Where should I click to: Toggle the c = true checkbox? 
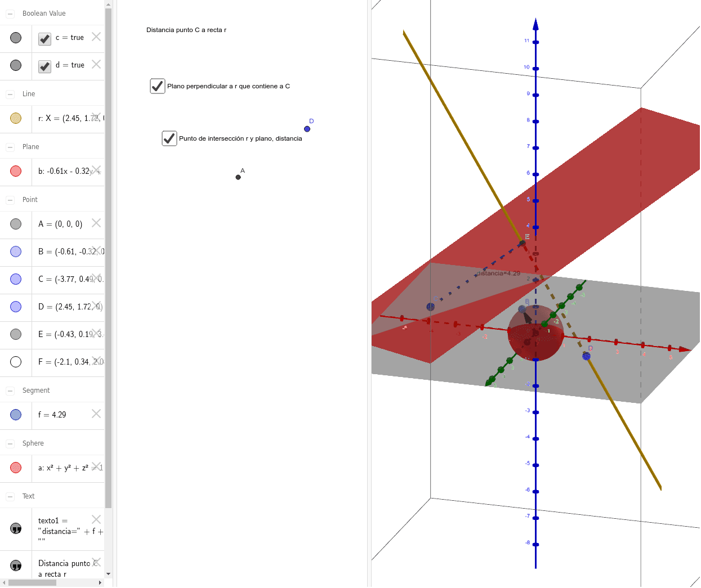(45, 39)
